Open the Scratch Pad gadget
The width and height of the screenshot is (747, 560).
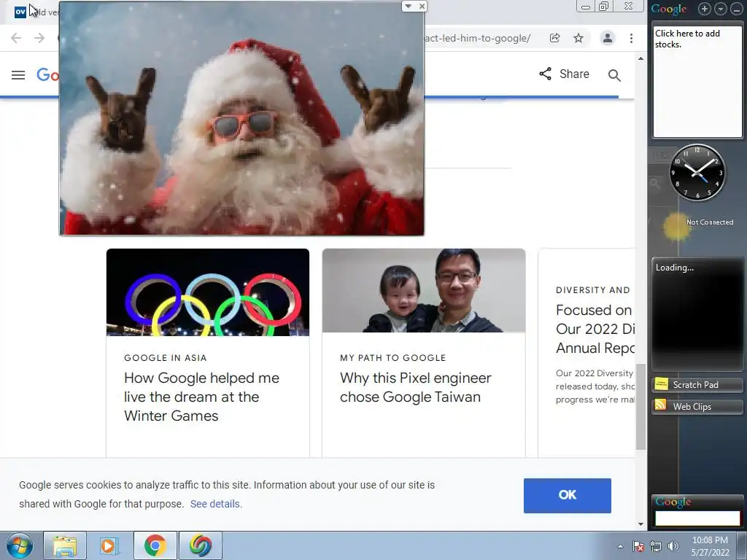pyautogui.click(x=697, y=385)
